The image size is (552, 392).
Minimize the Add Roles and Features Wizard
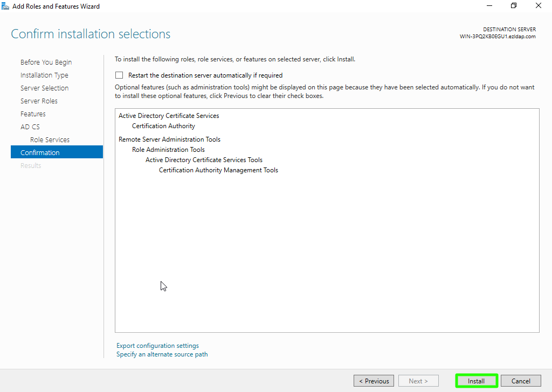click(489, 6)
